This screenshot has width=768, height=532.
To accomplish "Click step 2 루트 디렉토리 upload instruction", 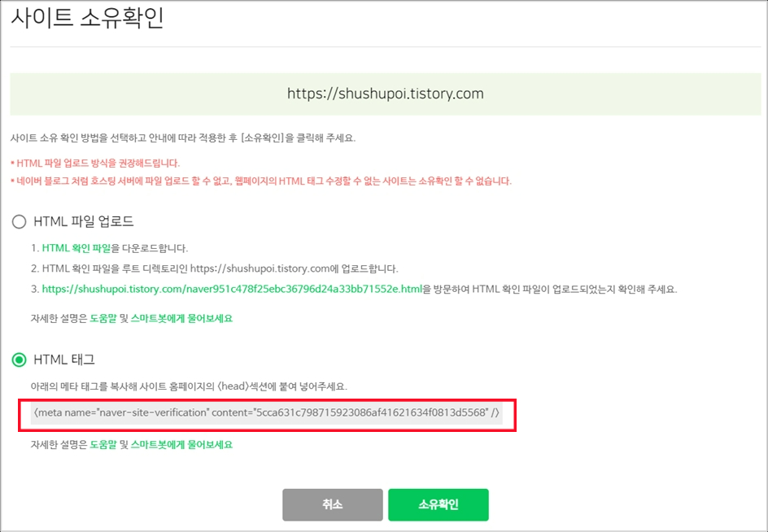I will 215,268.
